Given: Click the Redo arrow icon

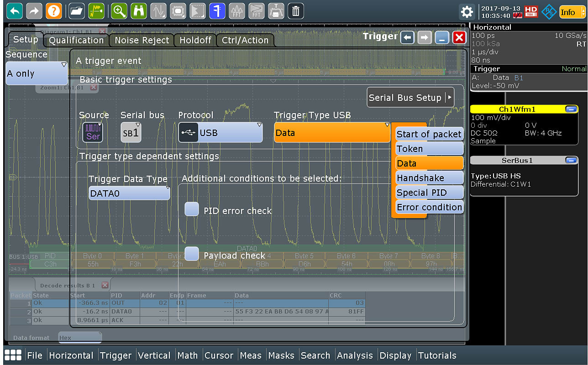Looking at the screenshot, I should (34, 10).
